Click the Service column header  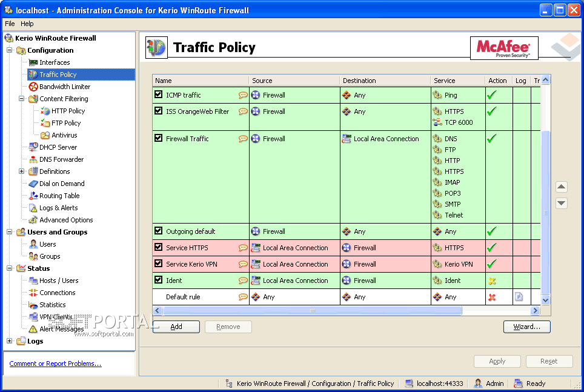pyautogui.click(x=458, y=81)
